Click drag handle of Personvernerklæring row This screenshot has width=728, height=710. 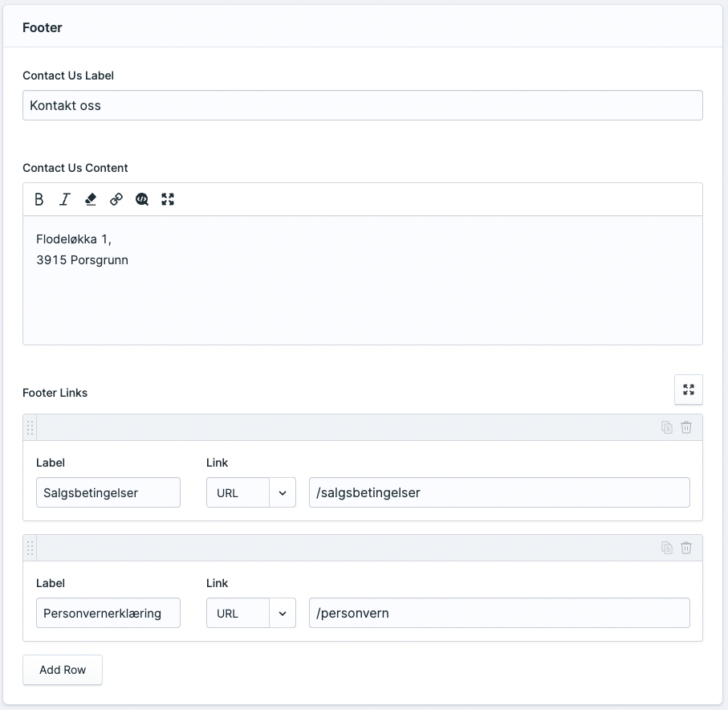click(x=31, y=548)
